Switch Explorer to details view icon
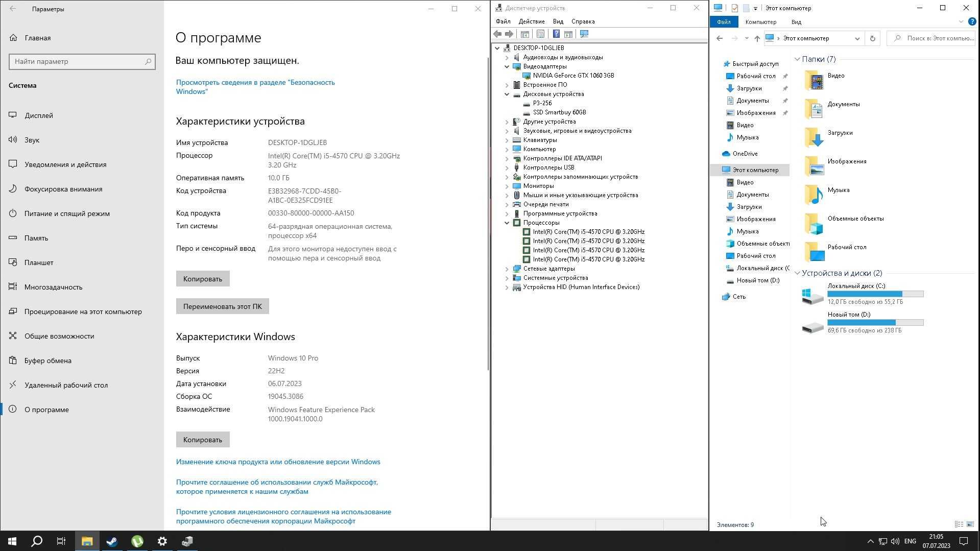980x551 pixels. click(959, 524)
